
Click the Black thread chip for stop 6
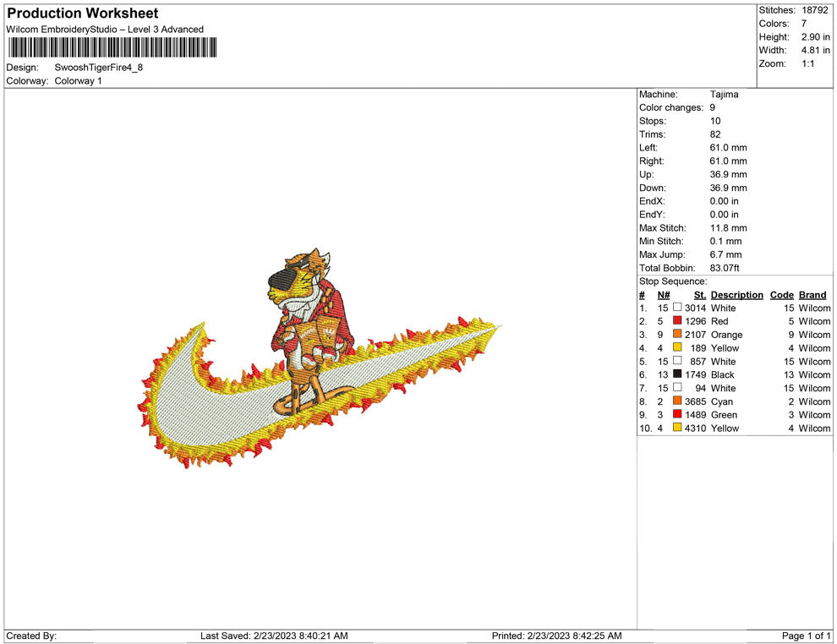tap(676, 374)
